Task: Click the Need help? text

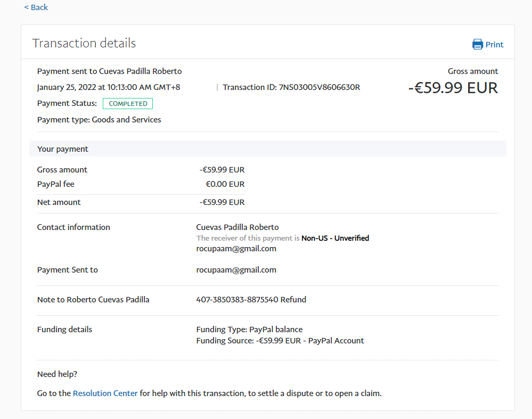Action: pyautogui.click(x=57, y=374)
